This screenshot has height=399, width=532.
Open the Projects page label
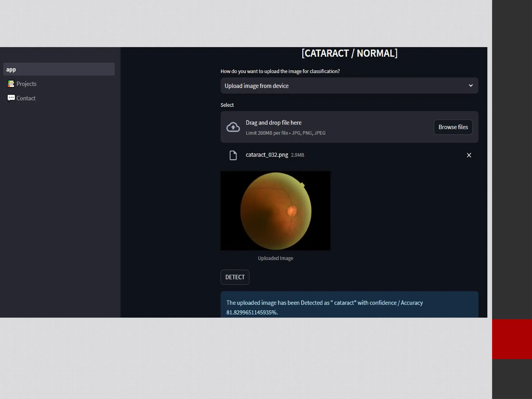point(26,84)
